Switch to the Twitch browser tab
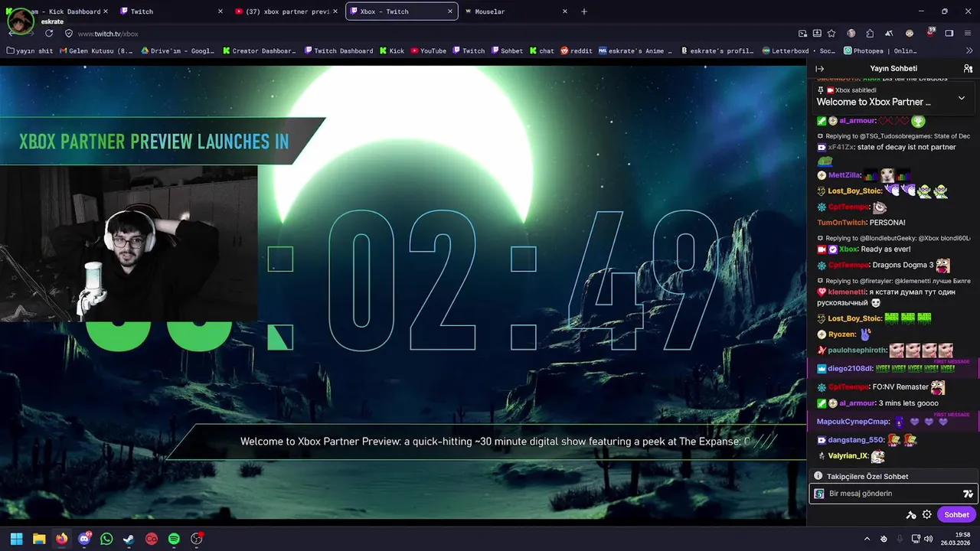980x551 pixels. click(x=168, y=11)
